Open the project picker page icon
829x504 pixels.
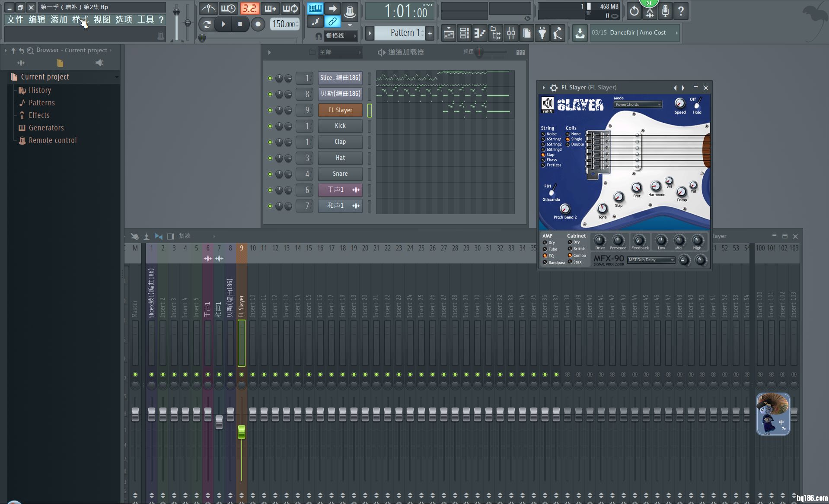coord(526,33)
